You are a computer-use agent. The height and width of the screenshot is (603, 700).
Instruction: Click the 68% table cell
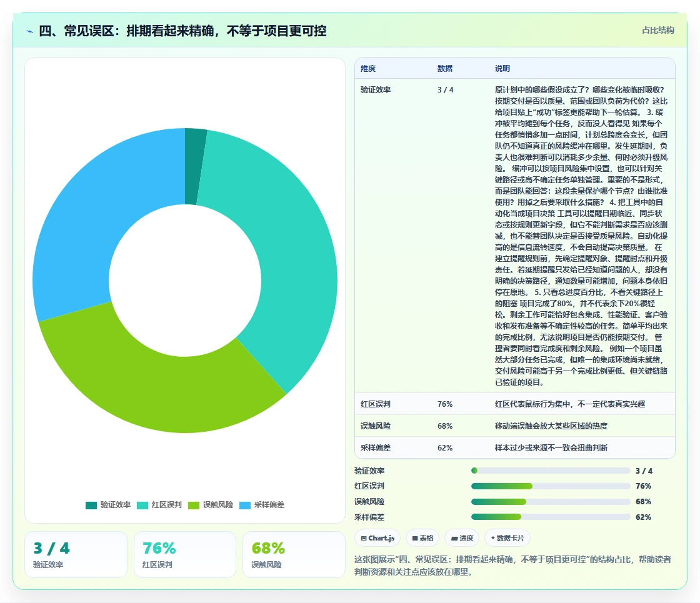coord(444,426)
